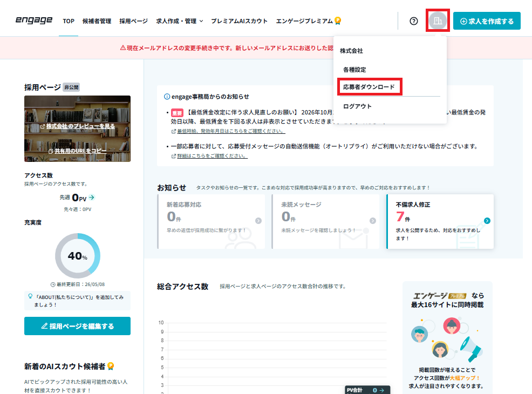
Task: Click the 株式会社 name in account menu
Action: [351, 51]
